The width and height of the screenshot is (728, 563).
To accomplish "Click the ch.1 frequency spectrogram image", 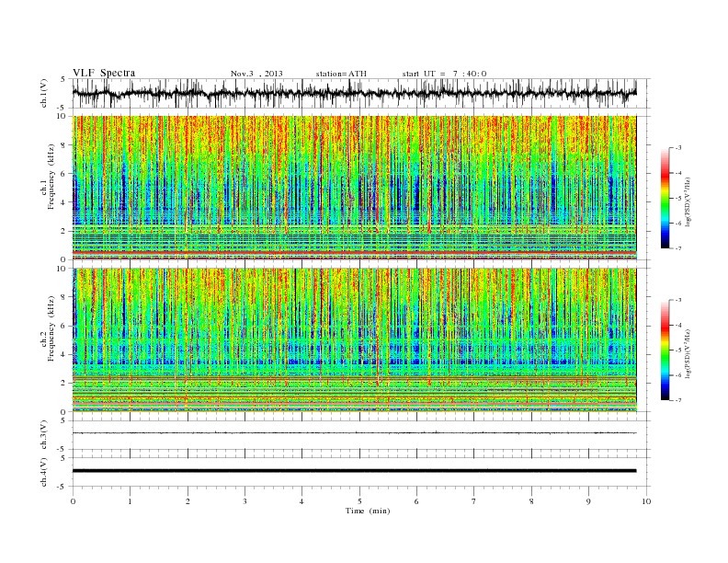I will (x=354, y=188).
